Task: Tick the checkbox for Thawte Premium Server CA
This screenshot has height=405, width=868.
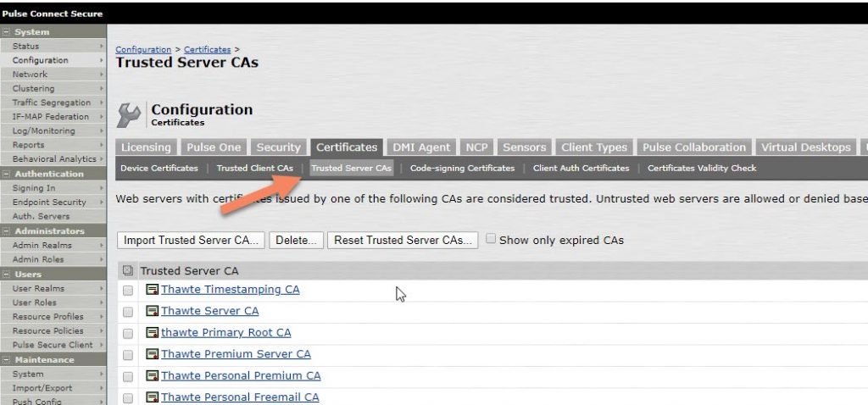Action: pos(128,355)
